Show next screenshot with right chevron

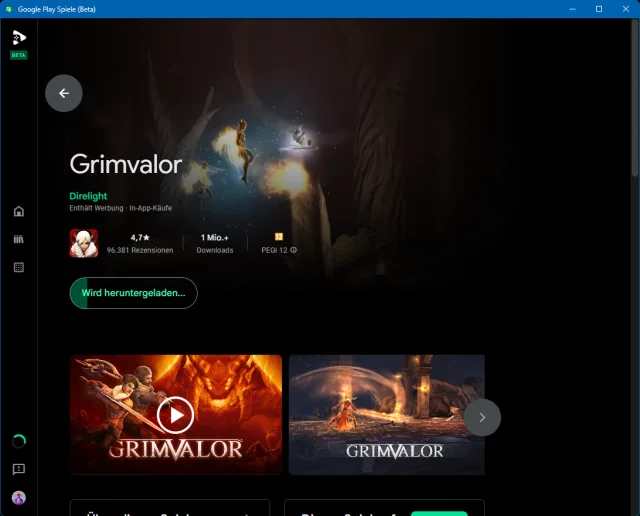click(482, 417)
